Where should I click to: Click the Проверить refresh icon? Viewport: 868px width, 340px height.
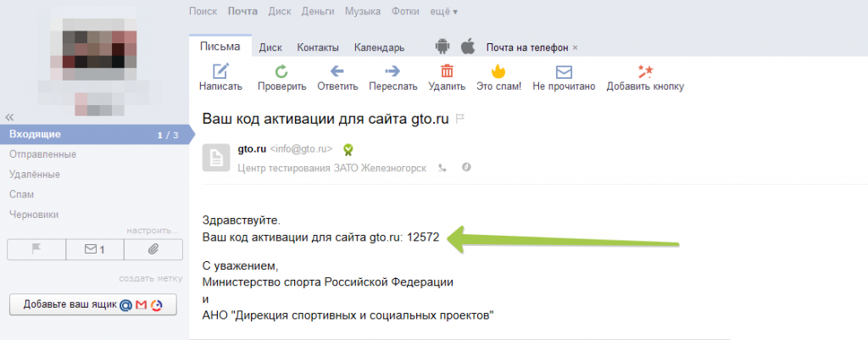(x=281, y=71)
